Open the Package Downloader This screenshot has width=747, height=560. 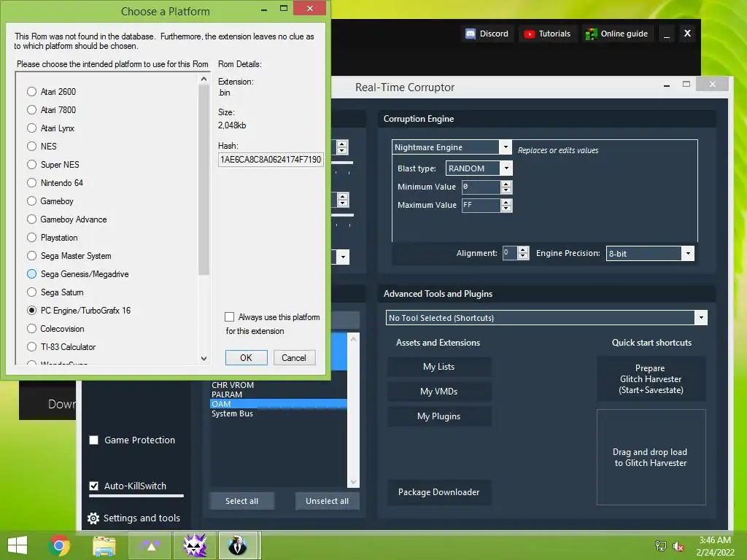pyautogui.click(x=438, y=492)
